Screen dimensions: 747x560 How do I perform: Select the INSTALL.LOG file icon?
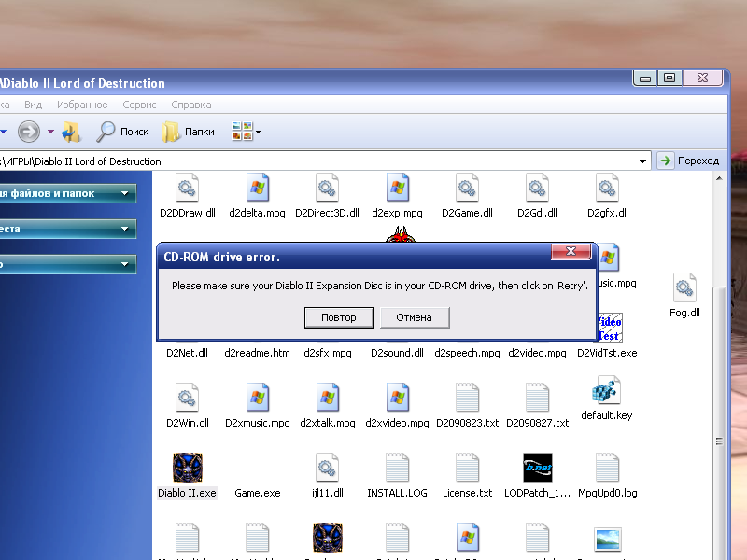[x=398, y=468]
